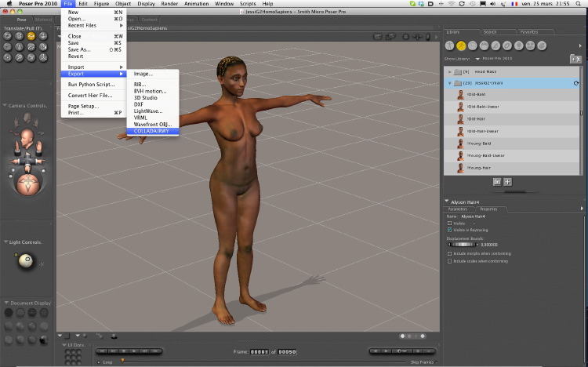Viewport: 588px width, 367px height.
Task: Click the library list scrollbar handle
Action: tap(581, 113)
